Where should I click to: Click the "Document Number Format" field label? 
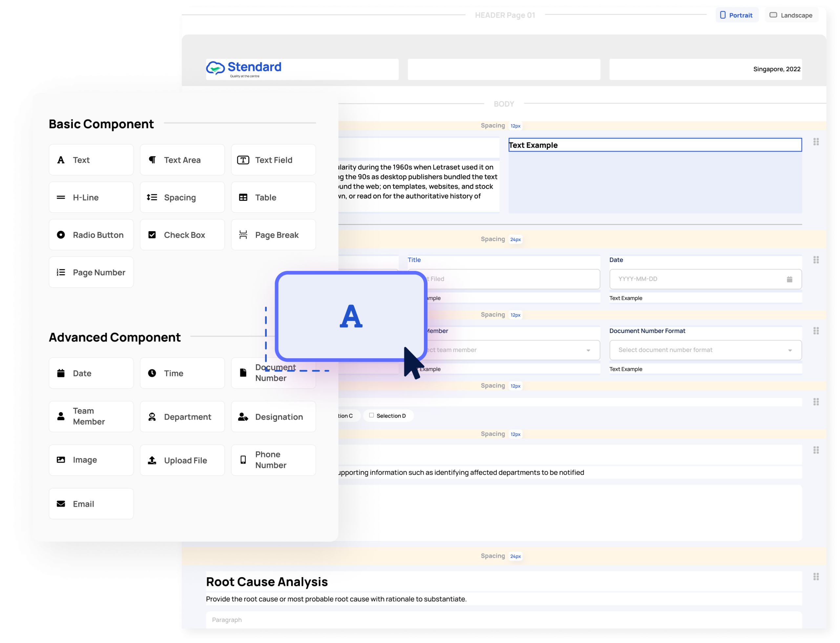[647, 331]
